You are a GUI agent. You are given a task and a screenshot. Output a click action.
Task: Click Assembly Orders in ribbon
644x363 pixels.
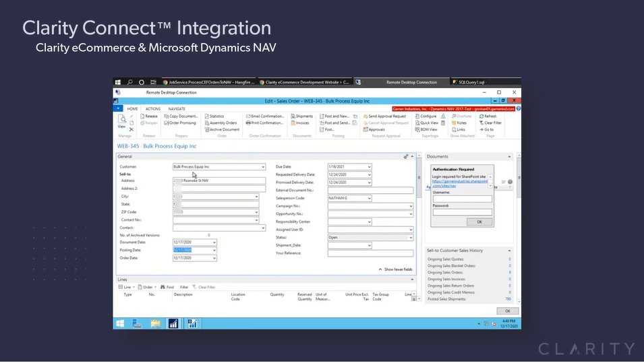(x=221, y=123)
